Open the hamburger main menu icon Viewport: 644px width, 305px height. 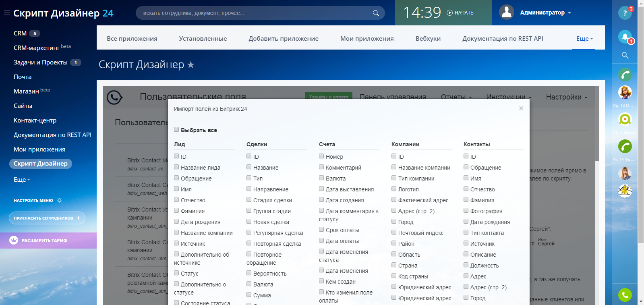coord(6,13)
